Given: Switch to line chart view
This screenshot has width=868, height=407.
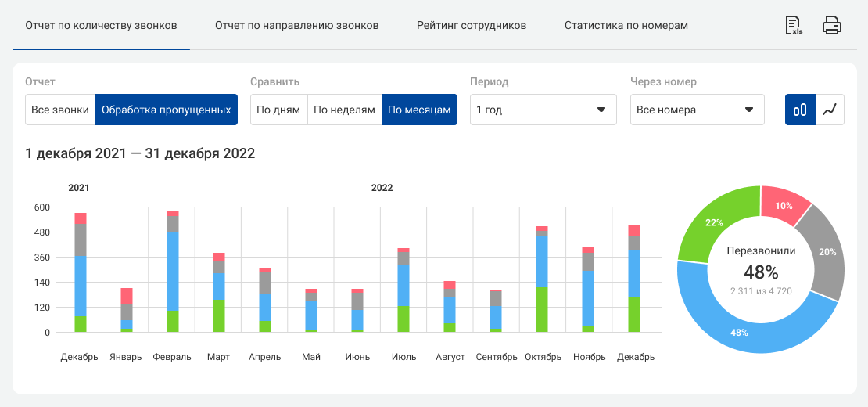Looking at the screenshot, I should [x=830, y=110].
